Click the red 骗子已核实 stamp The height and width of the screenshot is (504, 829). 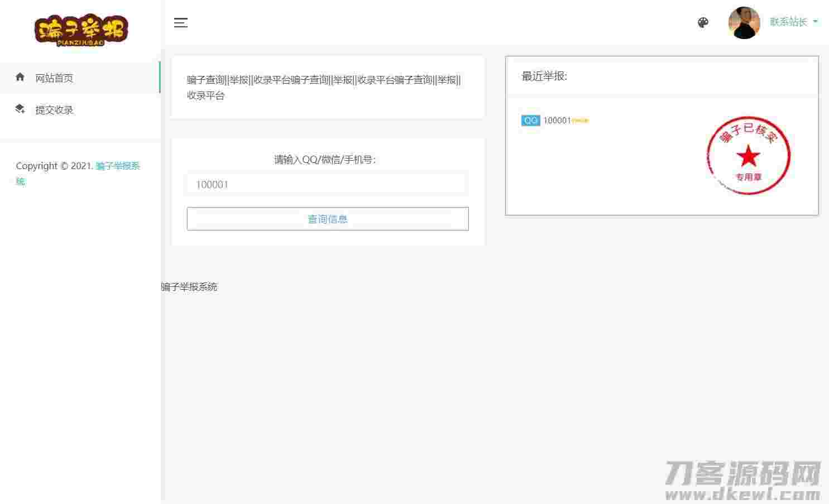pyautogui.click(x=748, y=155)
